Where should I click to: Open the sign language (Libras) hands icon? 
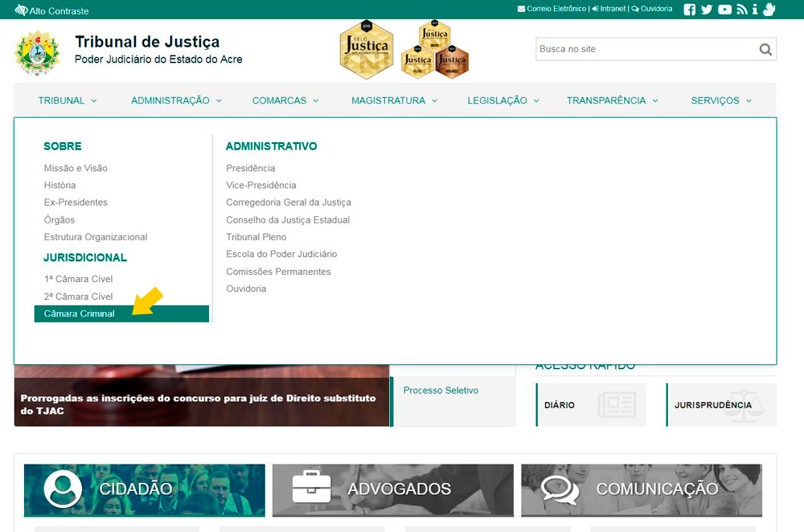click(x=769, y=10)
